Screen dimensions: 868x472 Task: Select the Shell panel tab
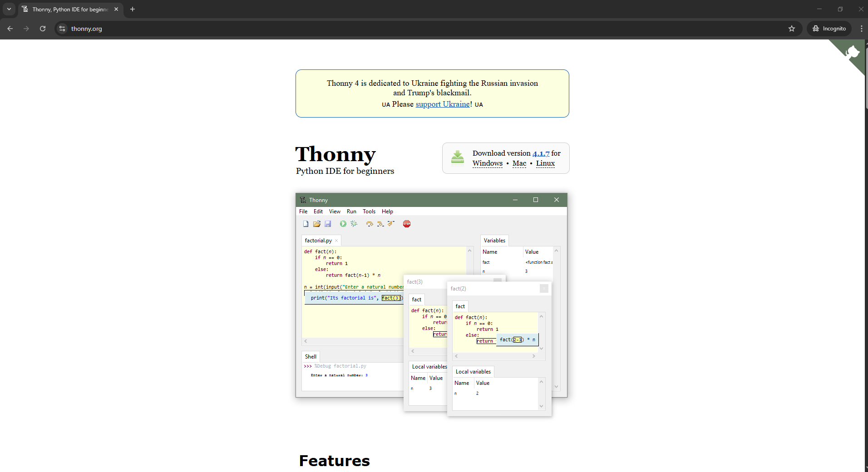(311, 357)
